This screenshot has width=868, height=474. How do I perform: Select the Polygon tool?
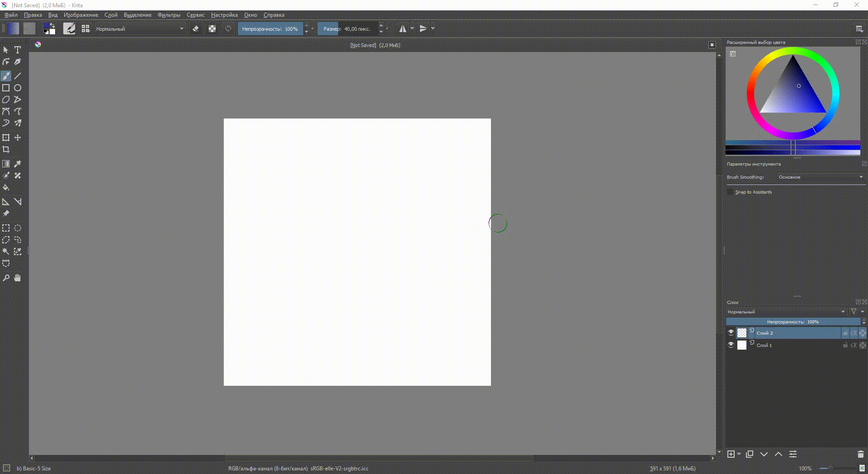click(6, 100)
